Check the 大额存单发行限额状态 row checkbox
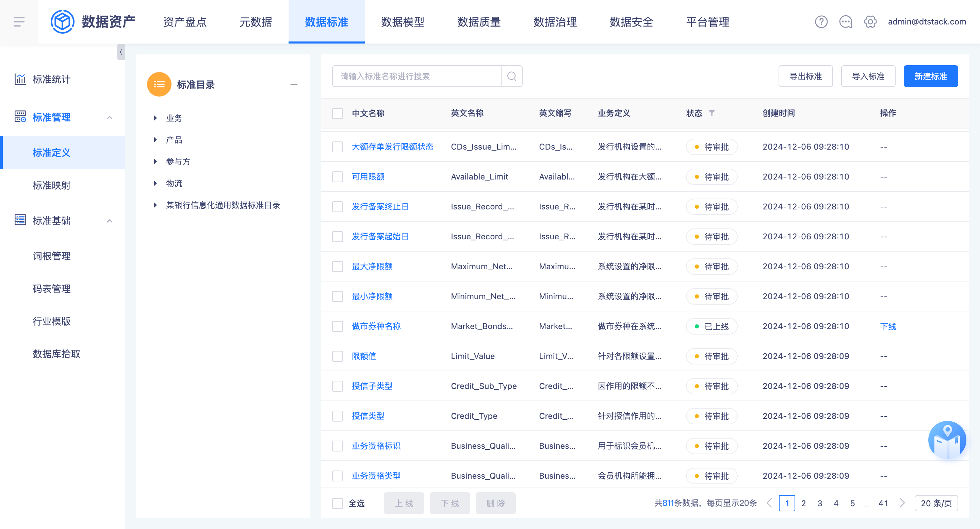This screenshot has width=980, height=529. point(338,147)
